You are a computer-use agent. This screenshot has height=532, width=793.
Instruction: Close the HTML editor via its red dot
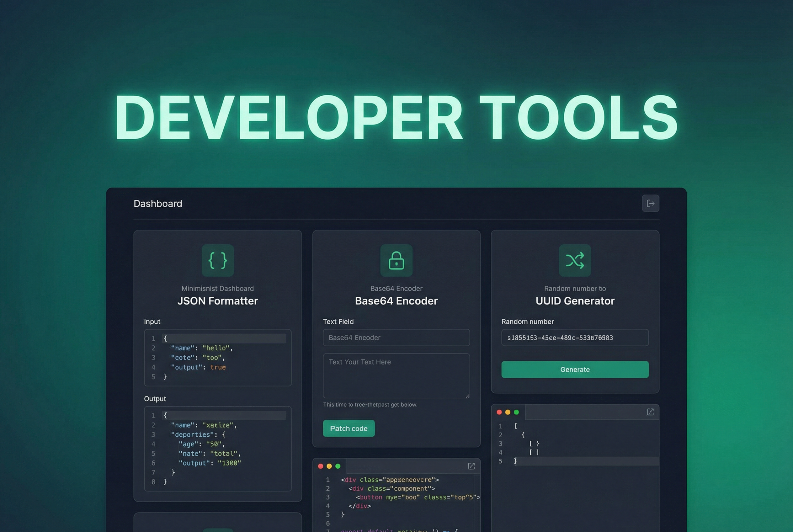[x=321, y=466]
